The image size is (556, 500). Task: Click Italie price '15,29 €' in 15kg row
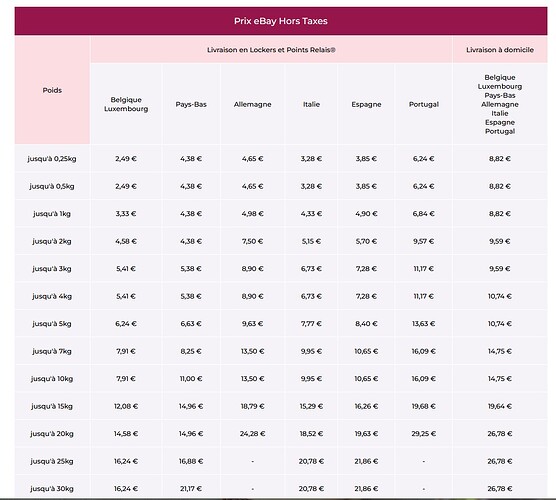[x=311, y=406]
